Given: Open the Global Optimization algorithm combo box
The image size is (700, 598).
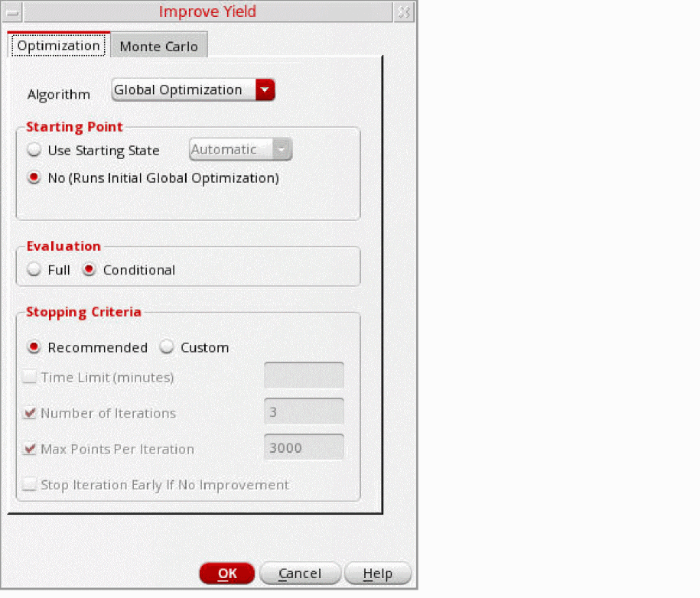Looking at the screenshot, I should [193, 89].
